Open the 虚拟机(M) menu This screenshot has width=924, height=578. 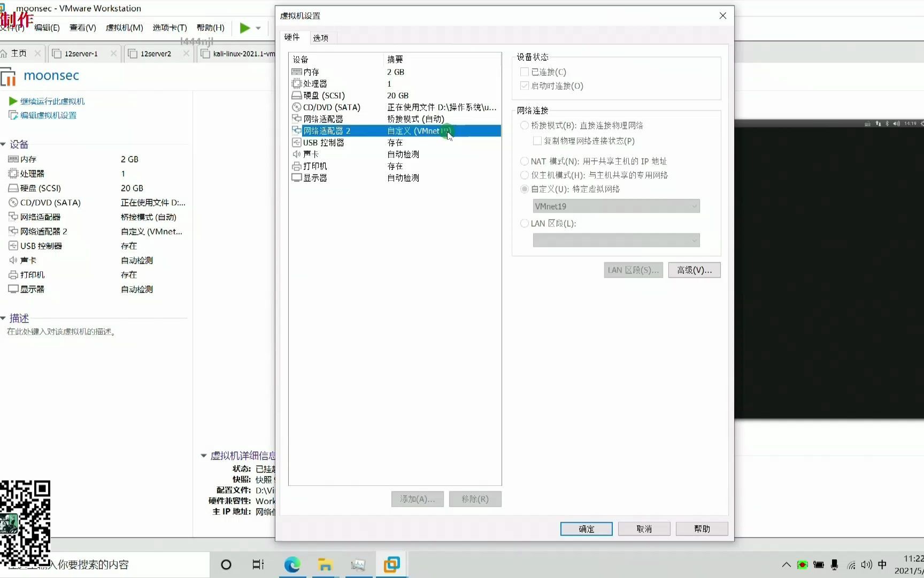click(x=125, y=28)
